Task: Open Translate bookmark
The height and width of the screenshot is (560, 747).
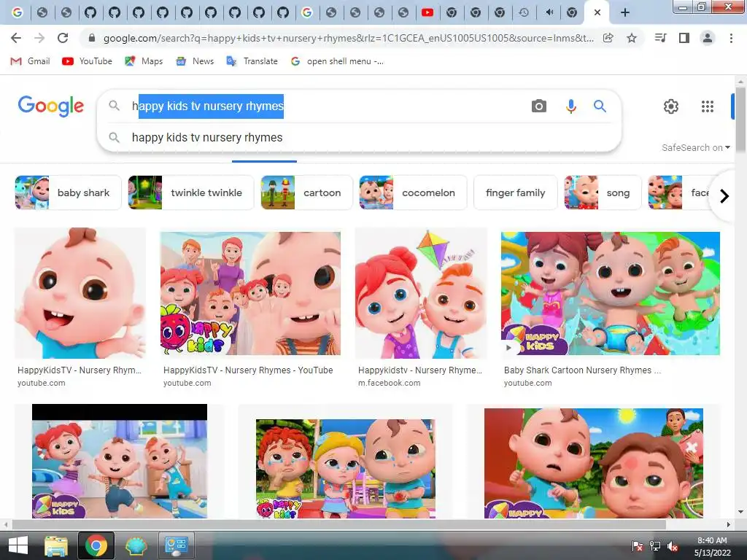Action: (252, 61)
